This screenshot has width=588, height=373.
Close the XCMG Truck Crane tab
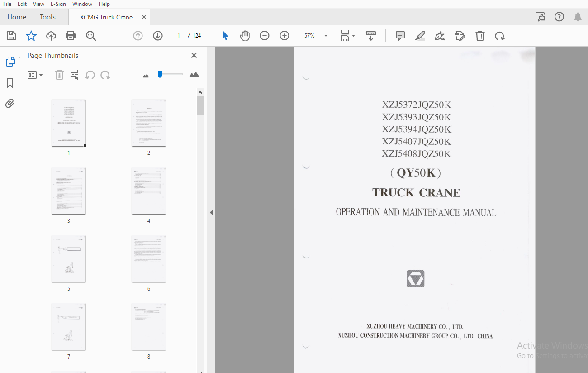144,17
